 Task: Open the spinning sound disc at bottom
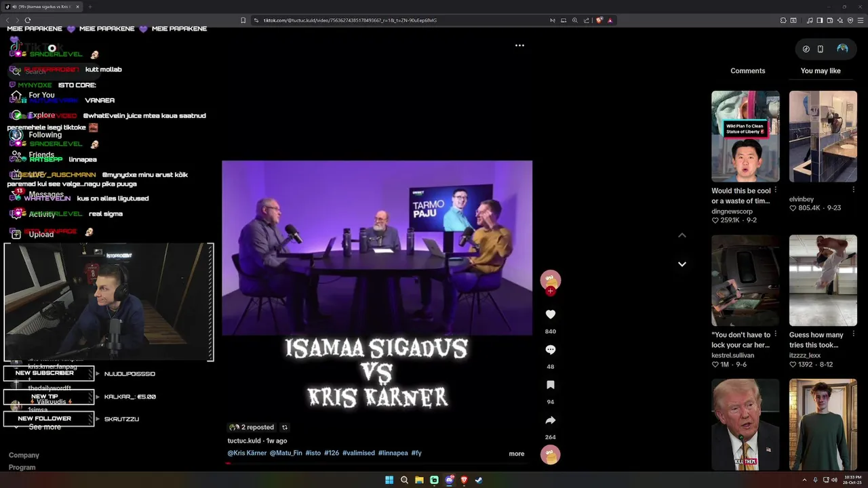pyautogui.click(x=550, y=455)
